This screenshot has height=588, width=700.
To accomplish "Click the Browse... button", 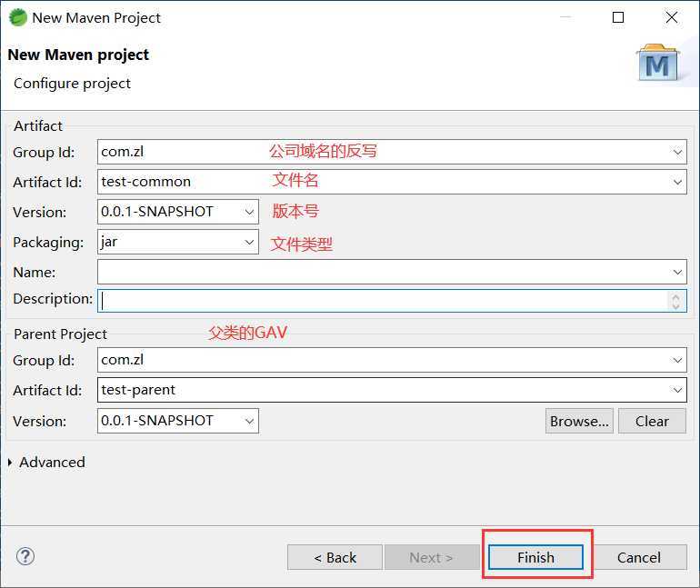I will point(579,421).
